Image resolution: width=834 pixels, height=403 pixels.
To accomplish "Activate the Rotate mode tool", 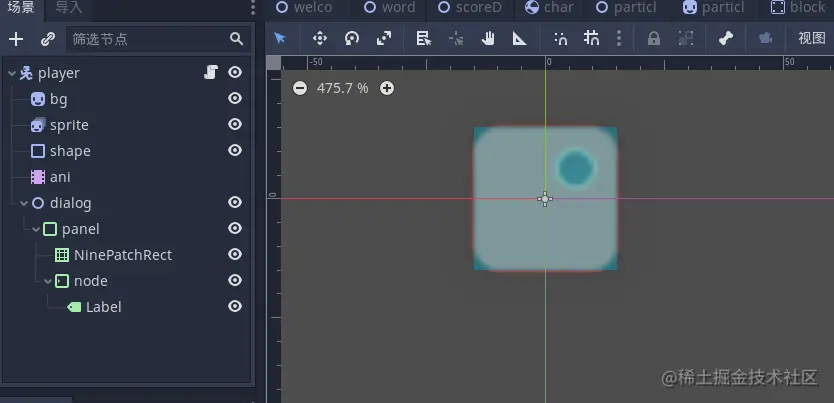I will pos(352,38).
